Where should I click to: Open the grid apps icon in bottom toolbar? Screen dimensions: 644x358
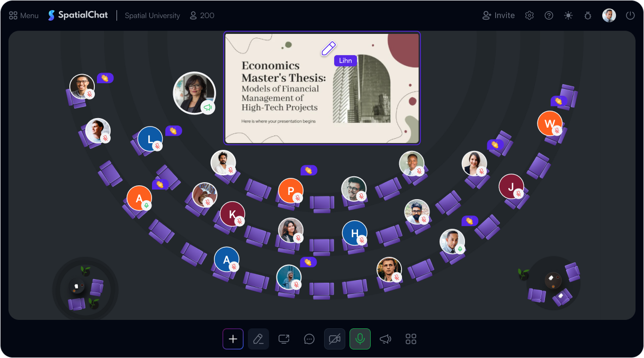click(x=411, y=339)
